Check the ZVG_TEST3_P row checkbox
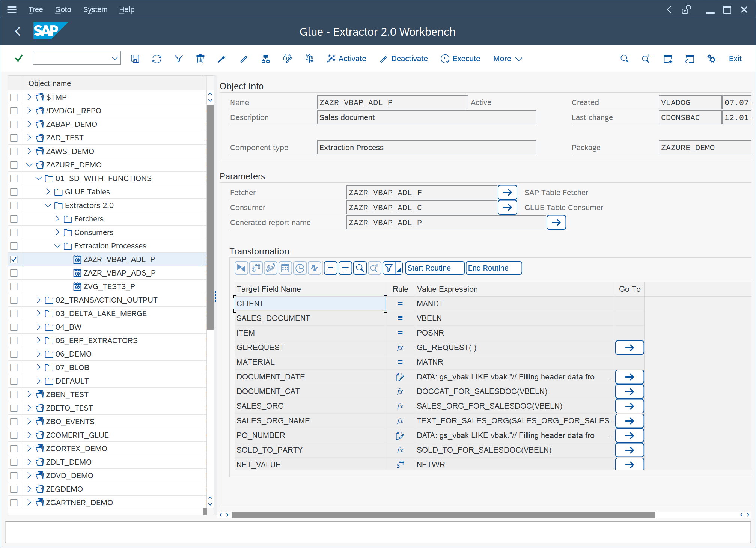Image resolution: width=756 pixels, height=548 pixels. (14, 286)
